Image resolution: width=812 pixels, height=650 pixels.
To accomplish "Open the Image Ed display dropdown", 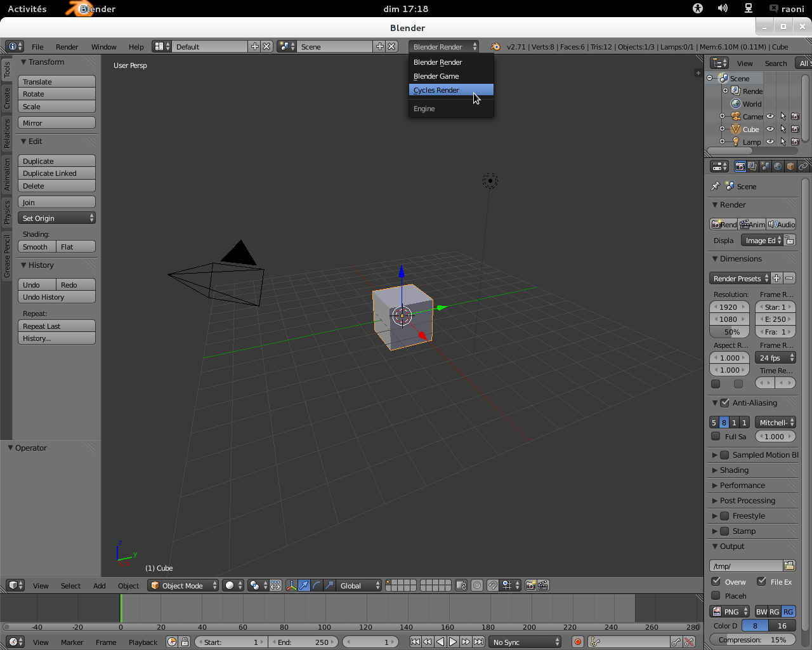I will click(762, 241).
